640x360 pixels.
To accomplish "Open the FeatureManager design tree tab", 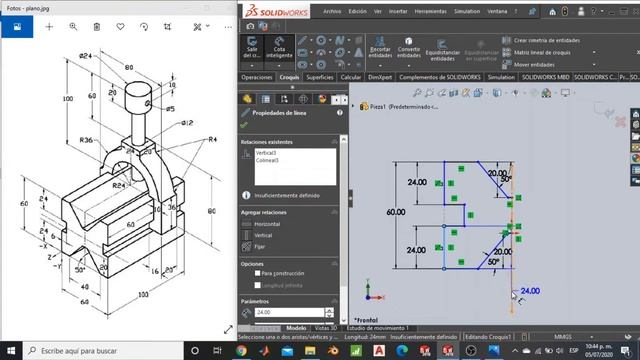I will point(247,99).
